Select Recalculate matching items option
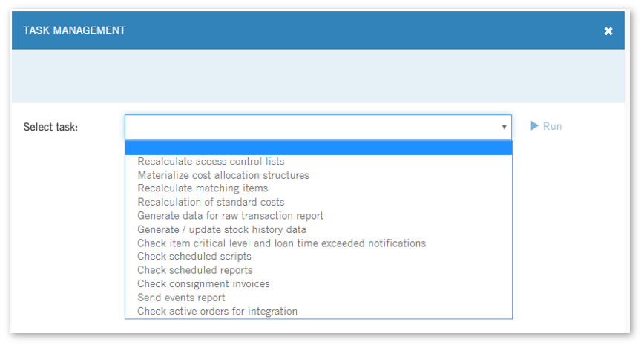This screenshot has width=644, height=345. [x=319, y=188]
